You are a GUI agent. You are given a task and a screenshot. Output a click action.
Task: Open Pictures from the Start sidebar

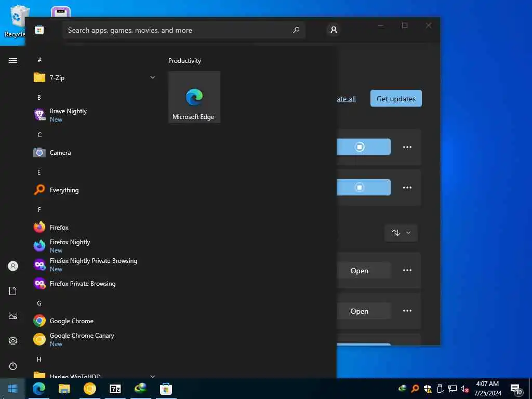tap(13, 316)
